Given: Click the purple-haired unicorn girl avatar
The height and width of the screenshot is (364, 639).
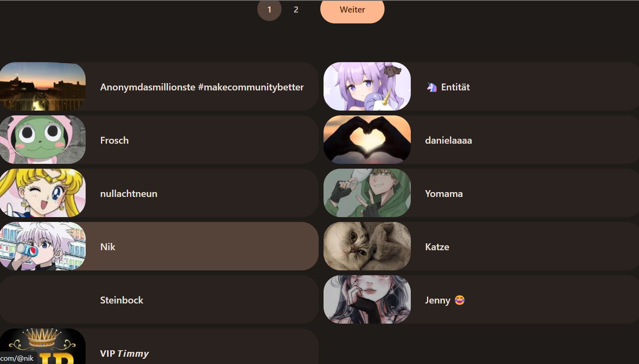Looking at the screenshot, I should point(367,86).
